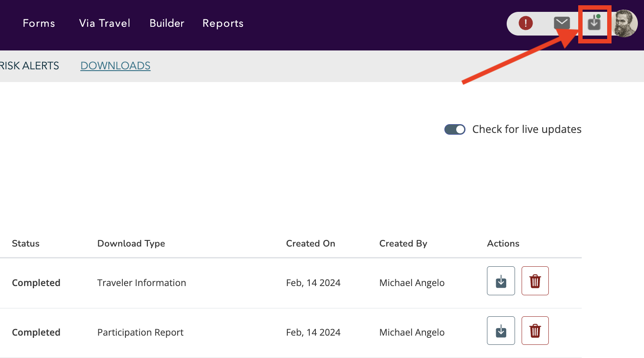Open the downloads icon in header

pyautogui.click(x=594, y=22)
